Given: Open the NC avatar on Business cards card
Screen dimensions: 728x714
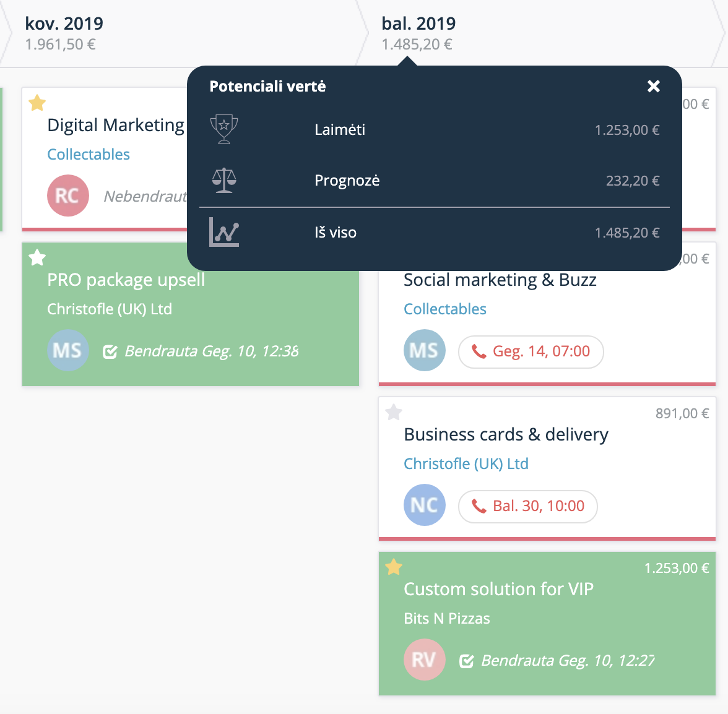Looking at the screenshot, I should [x=425, y=505].
